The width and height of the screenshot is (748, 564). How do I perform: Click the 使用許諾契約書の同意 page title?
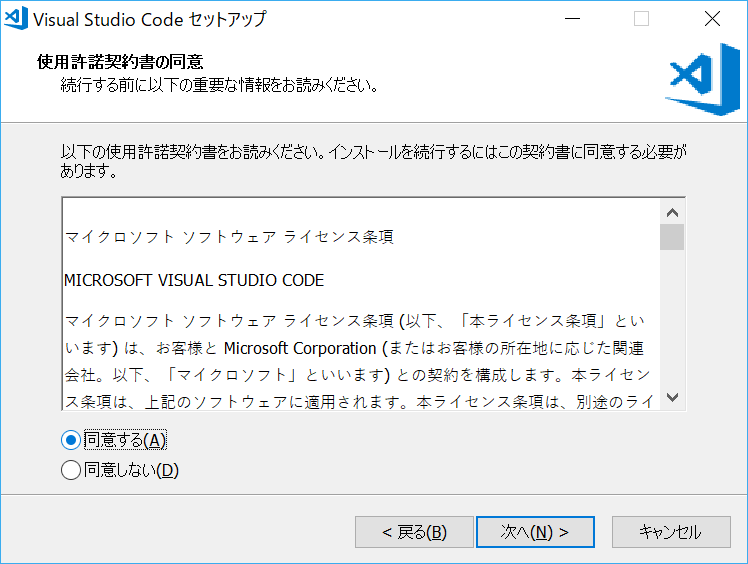[x=120, y=62]
